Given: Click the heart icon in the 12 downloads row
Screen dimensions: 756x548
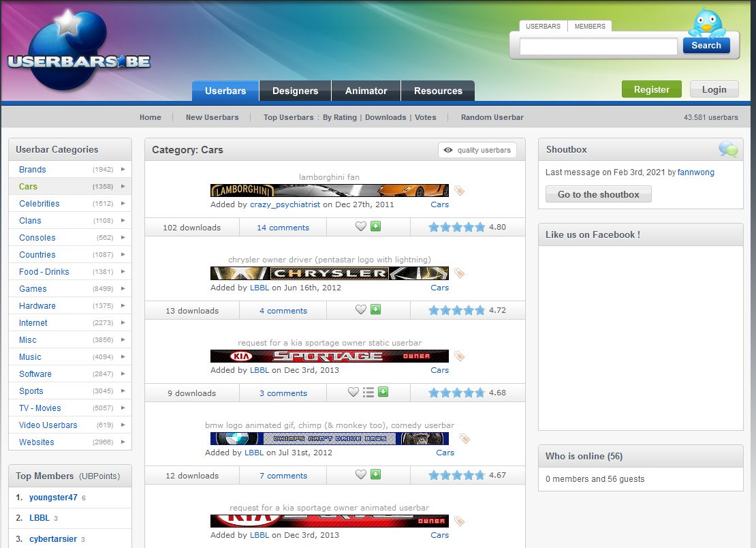Looking at the screenshot, I should tap(361, 474).
